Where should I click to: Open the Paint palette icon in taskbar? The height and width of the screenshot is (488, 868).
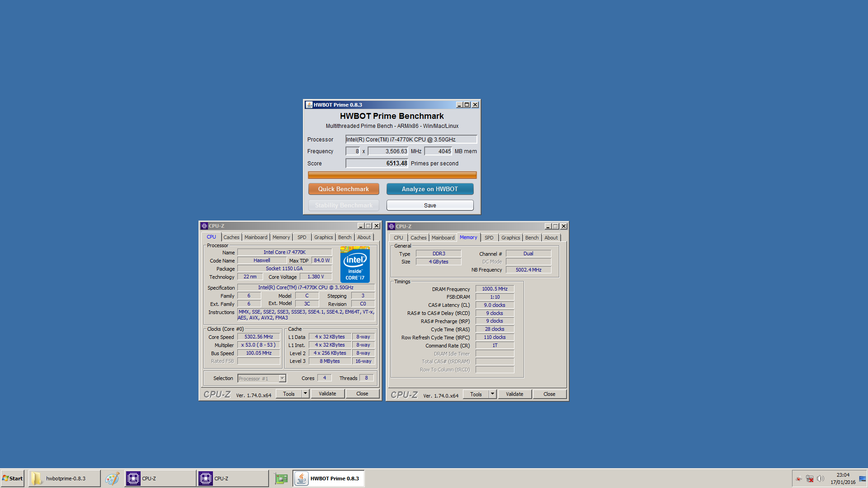coord(112,479)
